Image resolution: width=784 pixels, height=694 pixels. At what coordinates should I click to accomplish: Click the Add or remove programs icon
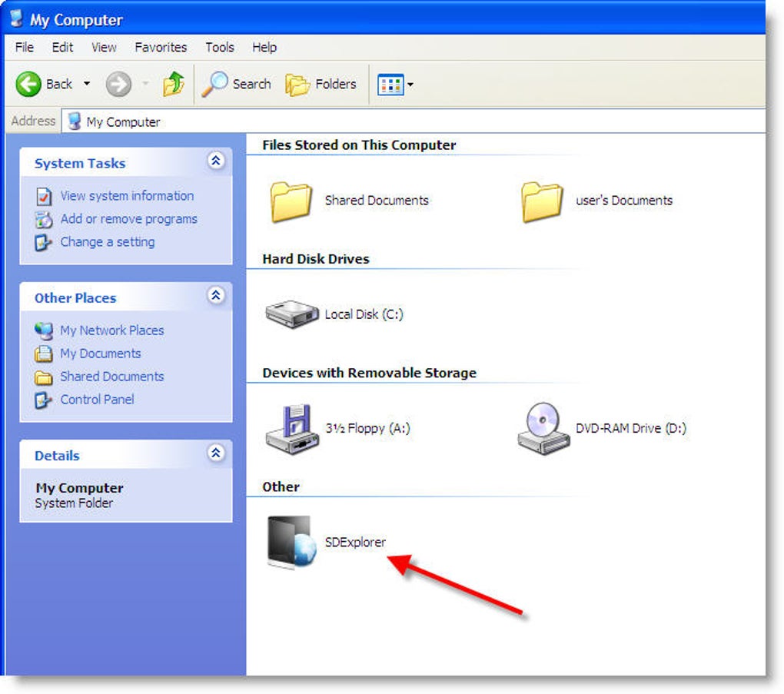(x=44, y=220)
